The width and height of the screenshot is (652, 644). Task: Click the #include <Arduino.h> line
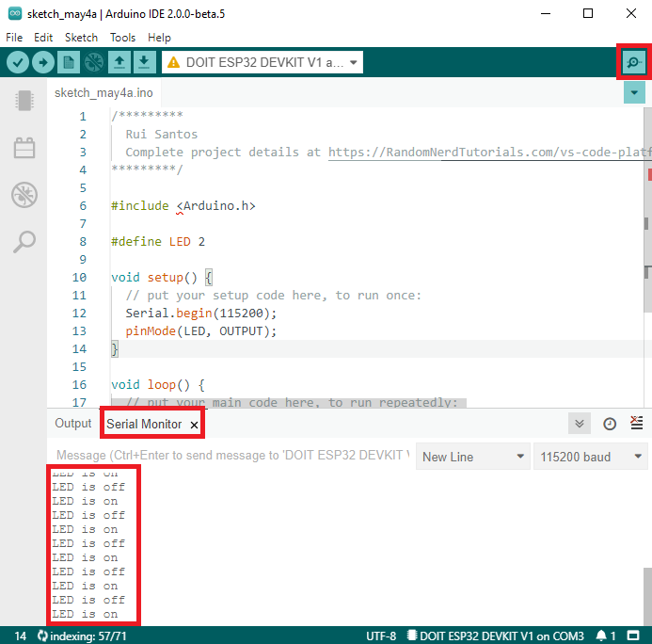pyautogui.click(x=183, y=206)
